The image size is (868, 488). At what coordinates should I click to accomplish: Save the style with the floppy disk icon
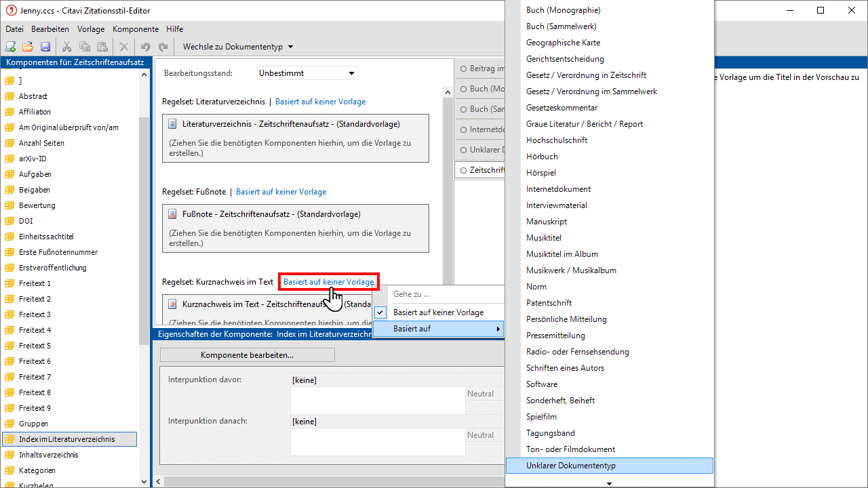click(45, 47)
